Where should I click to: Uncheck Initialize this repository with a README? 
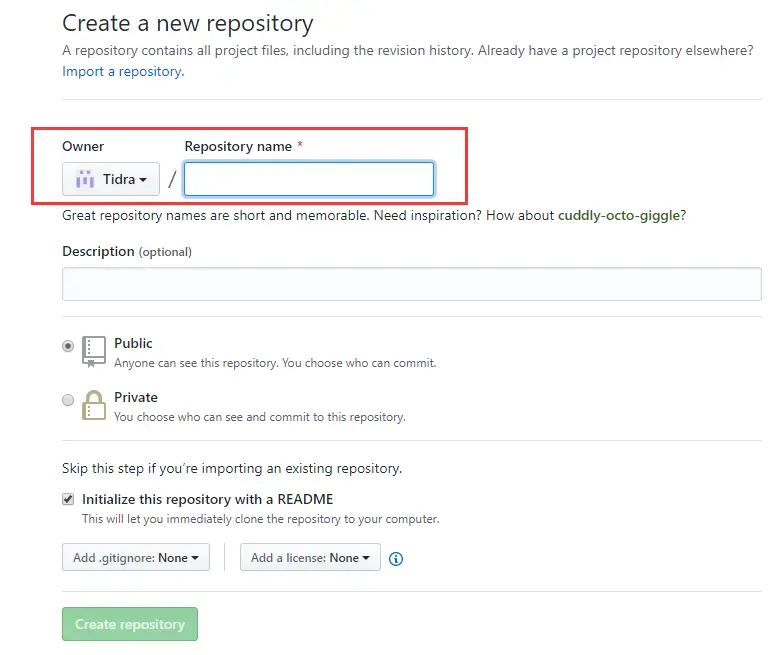(68, 499)
